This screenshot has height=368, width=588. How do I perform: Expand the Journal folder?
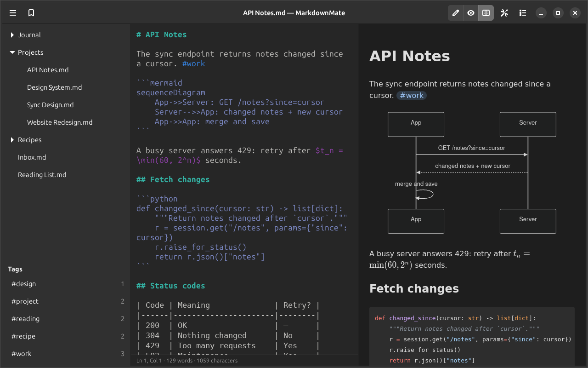(x=12, y=35)
